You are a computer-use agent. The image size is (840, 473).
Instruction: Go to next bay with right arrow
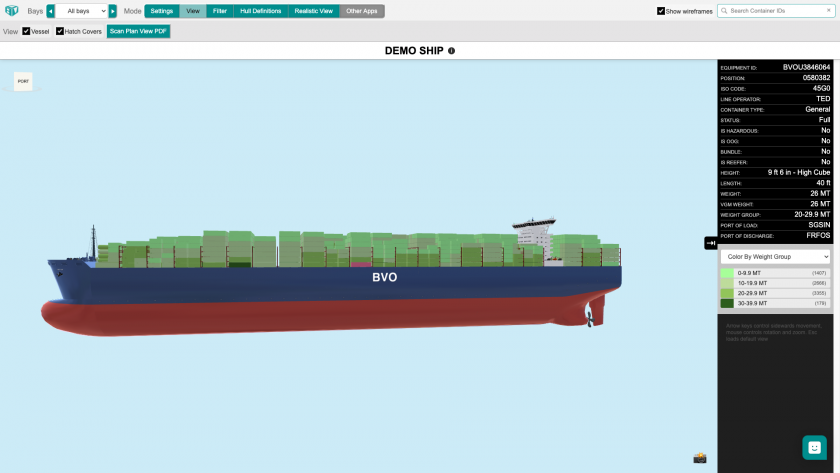click(113, 11)
